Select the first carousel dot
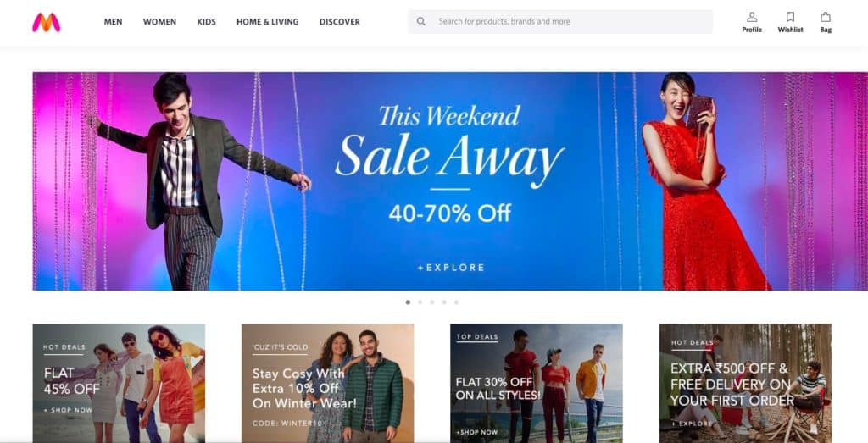Viewport: 868px width, 443px height. pyautogui.click(x=408, y=302)
